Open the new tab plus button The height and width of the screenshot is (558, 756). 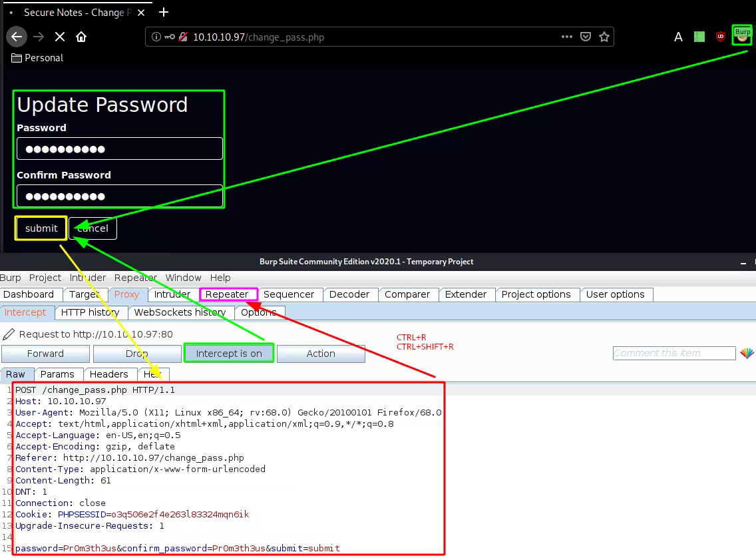164,12
